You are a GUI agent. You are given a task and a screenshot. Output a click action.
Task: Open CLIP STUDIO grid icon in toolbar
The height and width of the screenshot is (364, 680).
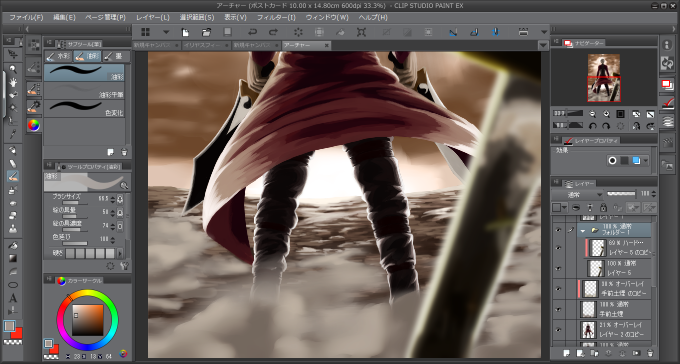click(146, 32)
